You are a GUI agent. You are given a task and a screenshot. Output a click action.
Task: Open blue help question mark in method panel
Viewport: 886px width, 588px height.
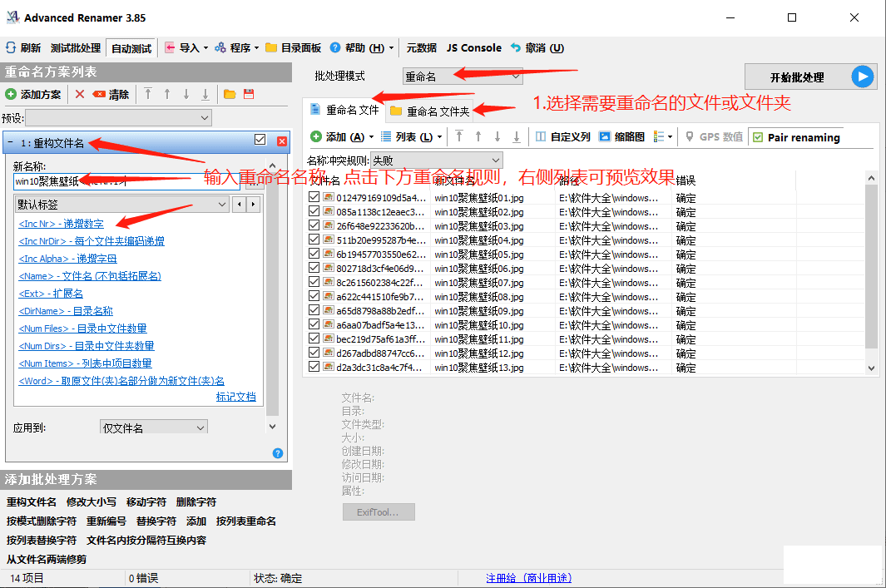tap(277, 453)
